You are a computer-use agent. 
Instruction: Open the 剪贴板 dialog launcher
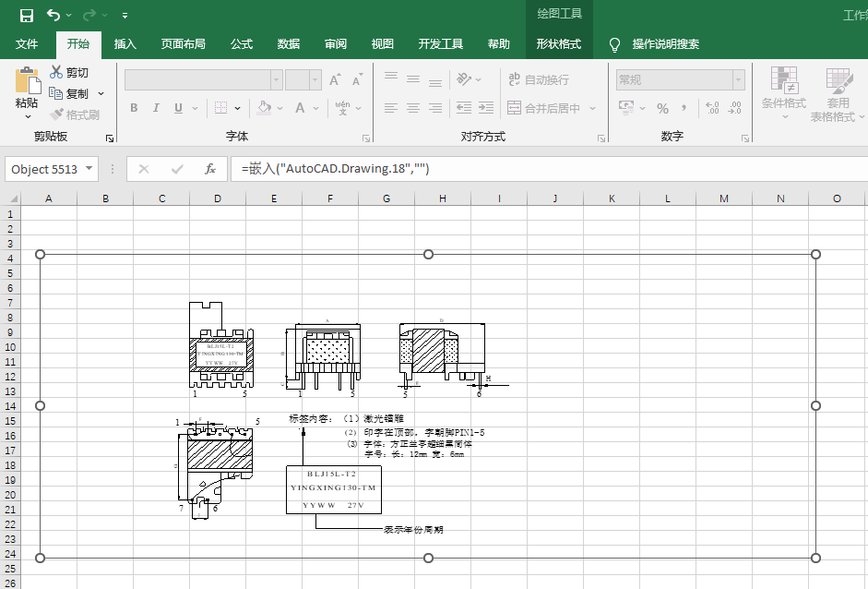pyautogui.click(x=110, y=138)
